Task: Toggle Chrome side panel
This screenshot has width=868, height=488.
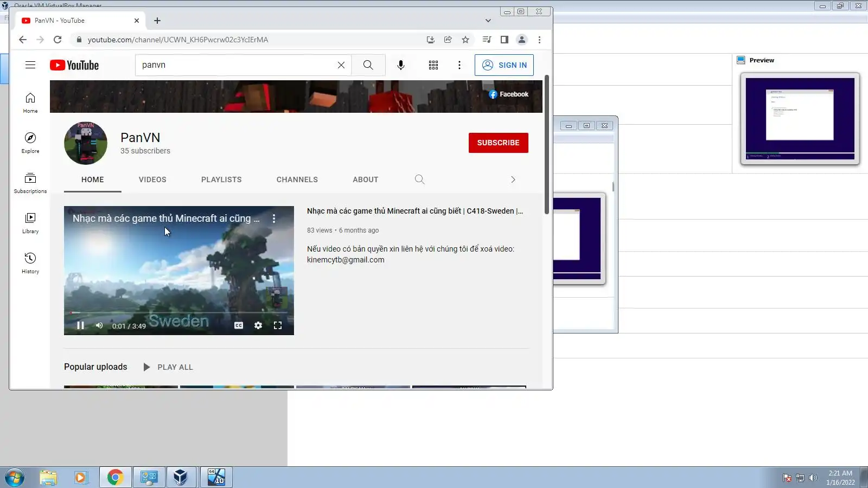Action: [x=505, y=40]
